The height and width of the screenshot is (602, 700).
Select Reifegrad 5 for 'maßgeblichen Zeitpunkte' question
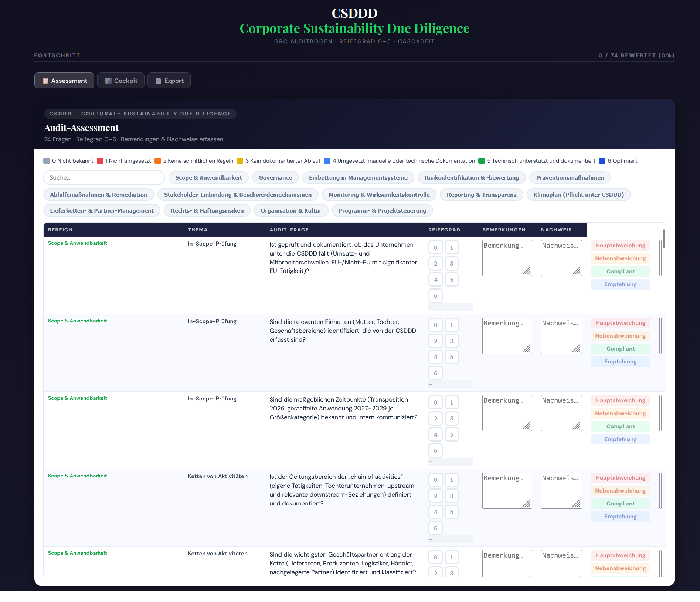452,434
